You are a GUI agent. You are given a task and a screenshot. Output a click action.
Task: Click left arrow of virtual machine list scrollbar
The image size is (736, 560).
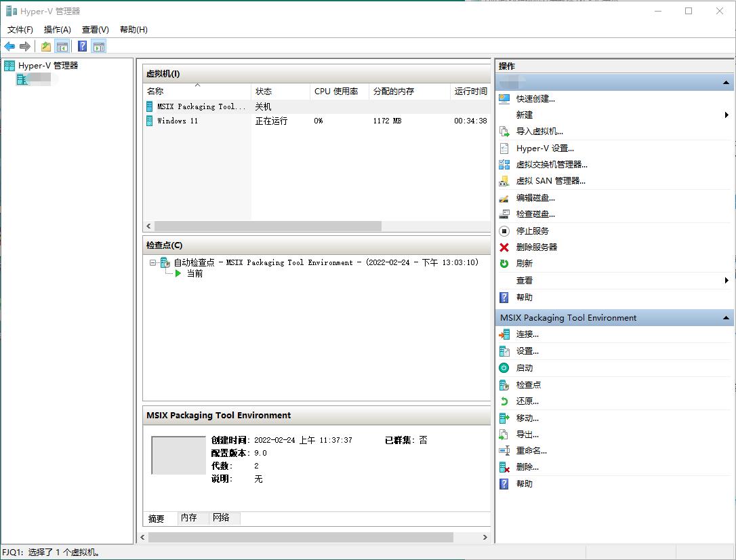pyautogui.click(x=148, y=226)
